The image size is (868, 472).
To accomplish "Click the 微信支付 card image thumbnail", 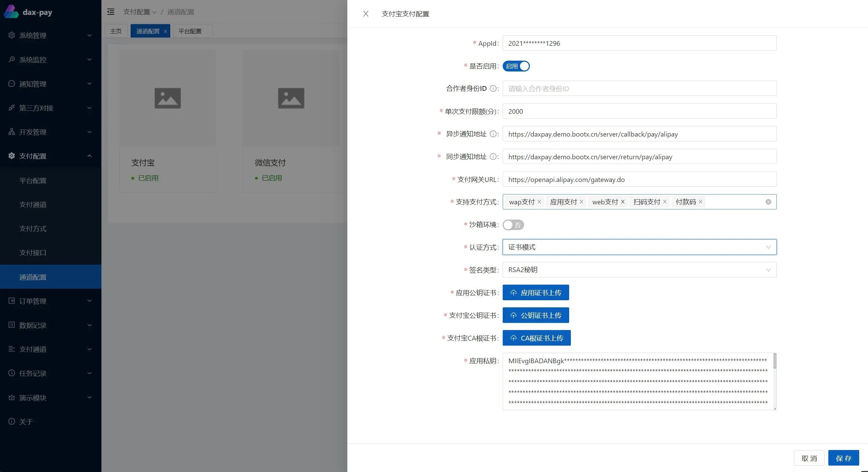I will pos(291,98).
